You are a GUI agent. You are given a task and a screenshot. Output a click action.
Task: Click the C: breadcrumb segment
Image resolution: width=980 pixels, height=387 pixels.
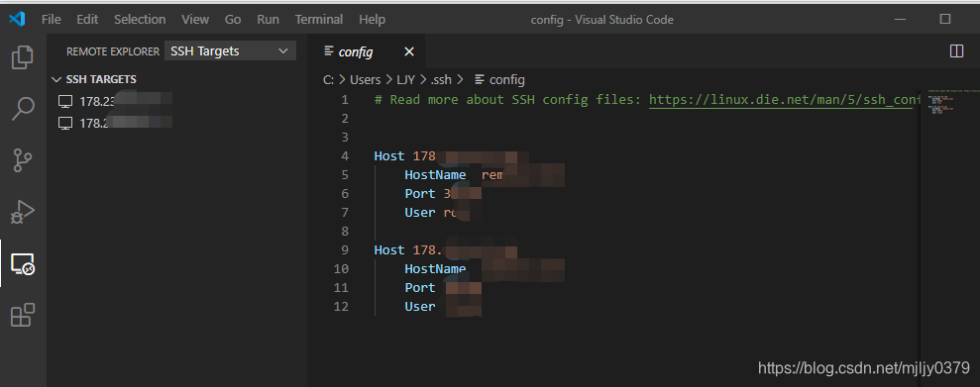pos(328,79)
